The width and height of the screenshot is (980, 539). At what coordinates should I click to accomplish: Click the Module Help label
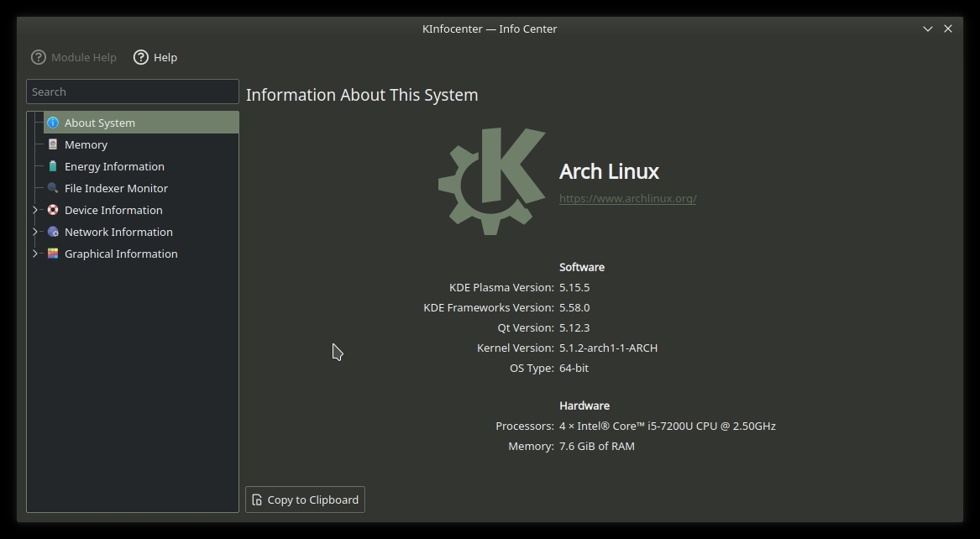pos(84,57)
